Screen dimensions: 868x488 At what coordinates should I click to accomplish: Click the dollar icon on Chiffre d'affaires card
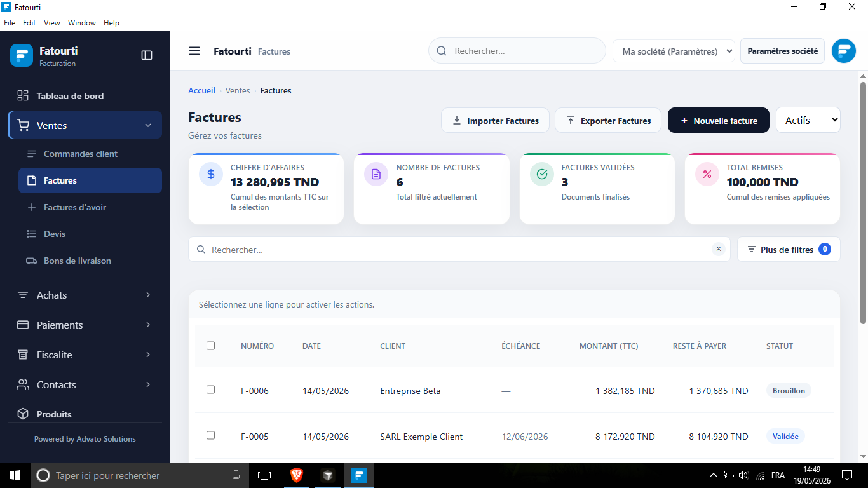tap(211, 173)
